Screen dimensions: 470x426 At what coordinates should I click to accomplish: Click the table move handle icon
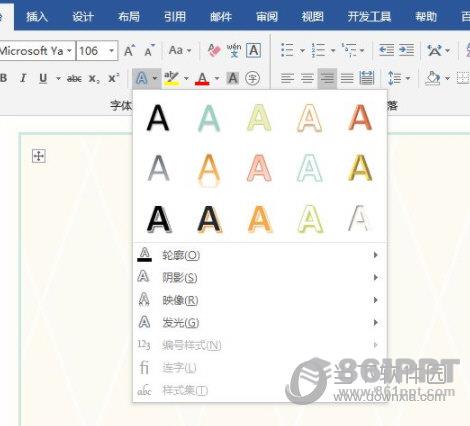click(x=39, y=156)
